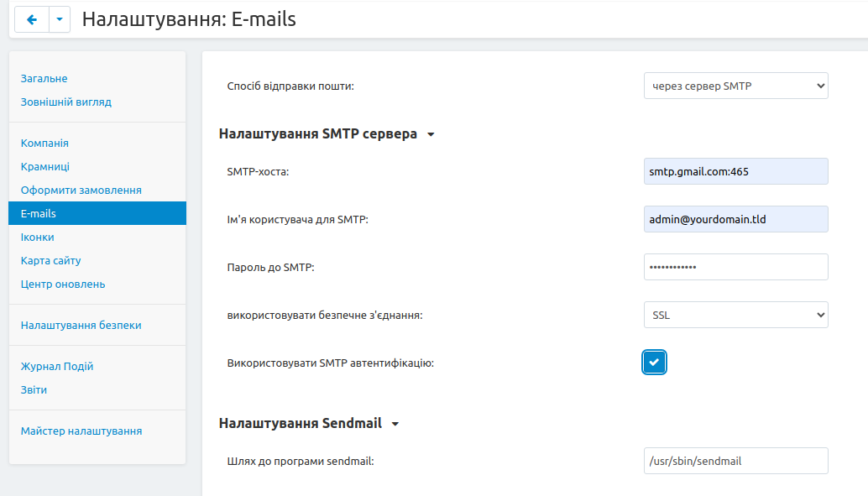Click the sendmail program path field
This screenshot has width=868, height=496.
[735, 461]
